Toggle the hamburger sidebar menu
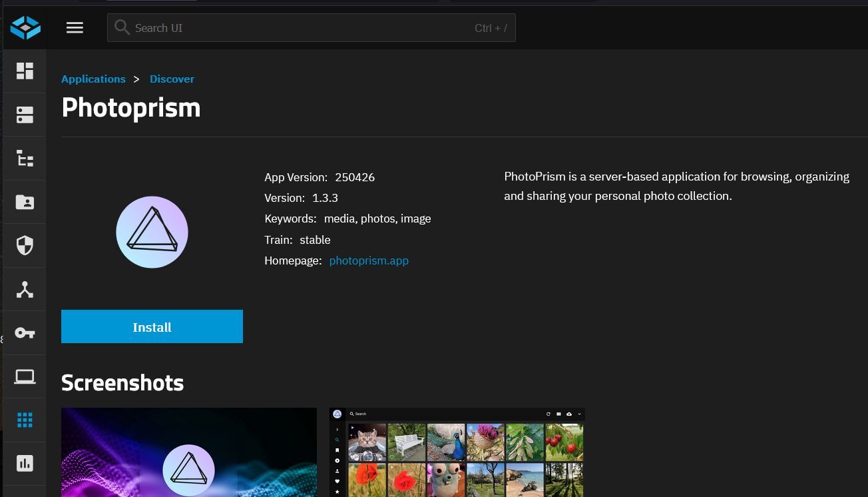Viewport: 868px width, 497px height. (x=75, y=27)
